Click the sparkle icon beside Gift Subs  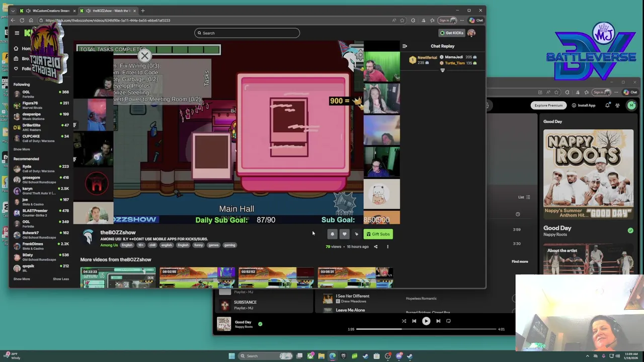pyautogui.click(x=356, y=234)
